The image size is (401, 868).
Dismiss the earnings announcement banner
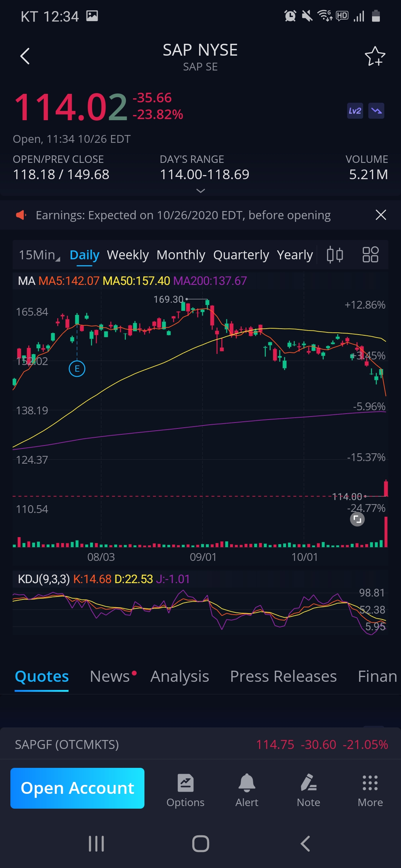click(381, 215)
